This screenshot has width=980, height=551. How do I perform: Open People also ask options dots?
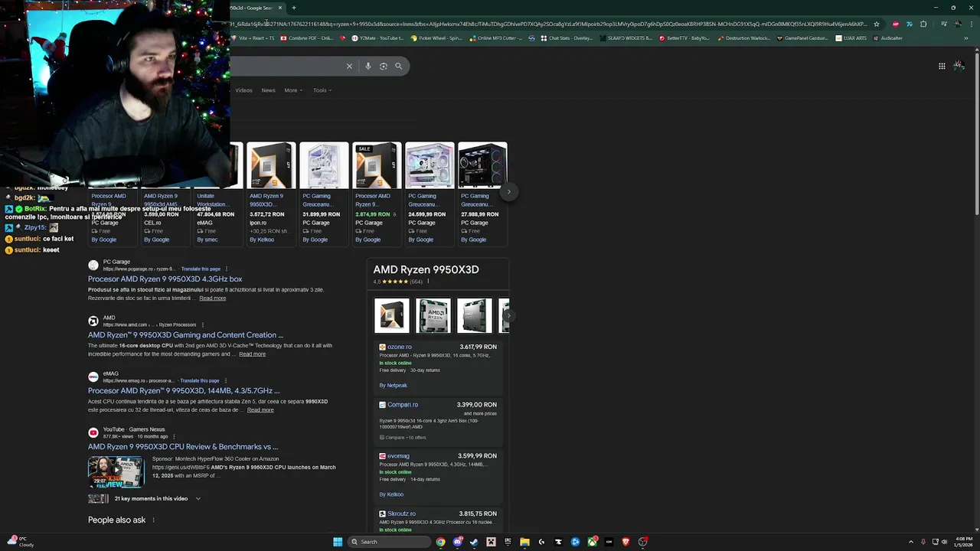point(153,520)
